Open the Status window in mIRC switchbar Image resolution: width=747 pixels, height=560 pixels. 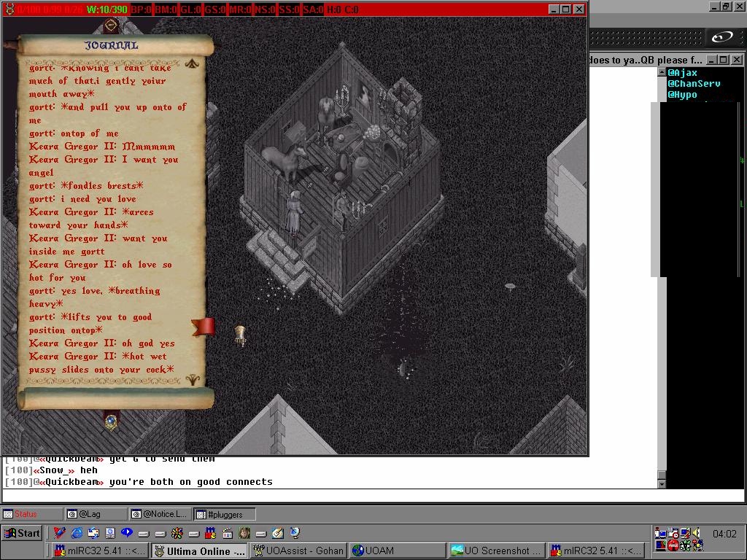tap(32, 514)
